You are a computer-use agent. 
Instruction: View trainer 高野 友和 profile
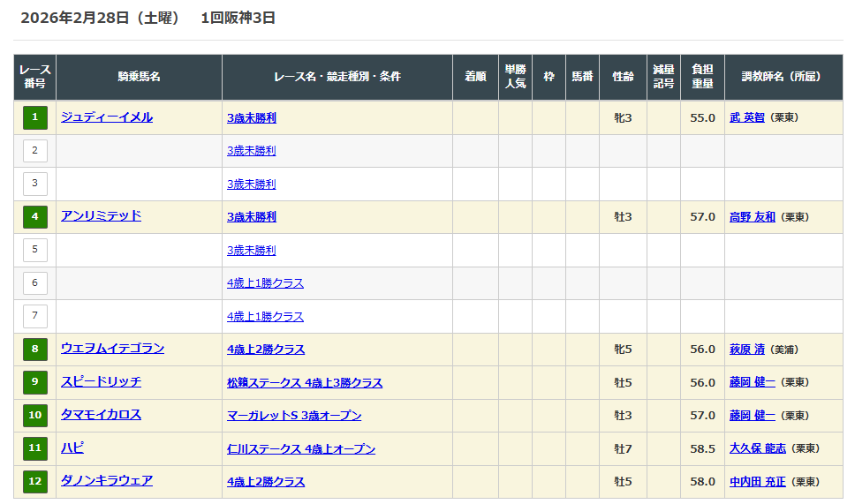pos(752,217)
